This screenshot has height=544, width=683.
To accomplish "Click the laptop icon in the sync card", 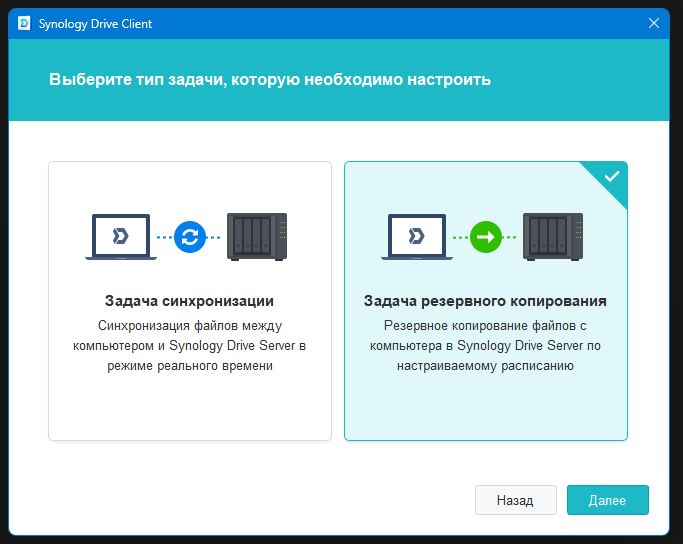I will coord(121,237).
